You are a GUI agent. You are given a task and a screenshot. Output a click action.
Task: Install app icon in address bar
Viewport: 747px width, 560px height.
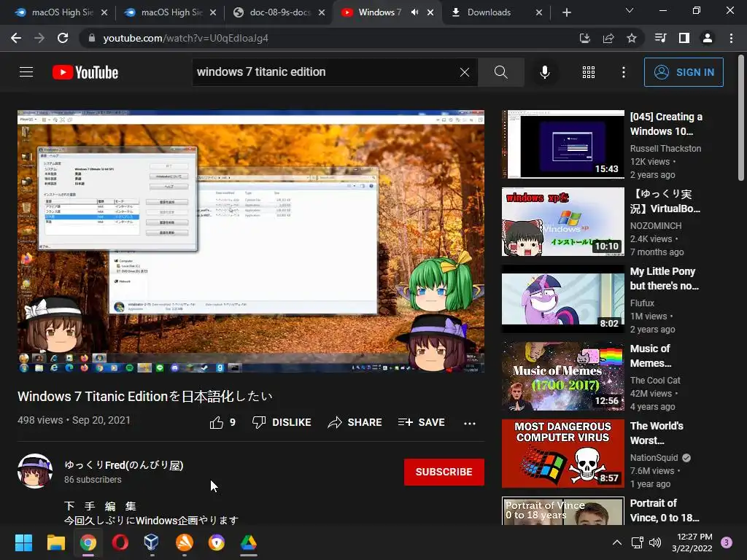point(585,38)
